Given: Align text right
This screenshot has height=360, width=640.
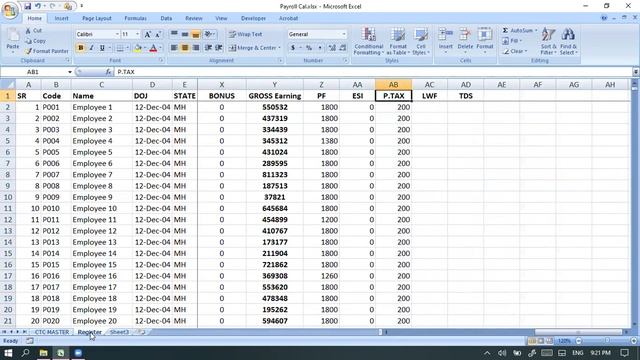Looking at the screenshot, I should click(196, 48).
